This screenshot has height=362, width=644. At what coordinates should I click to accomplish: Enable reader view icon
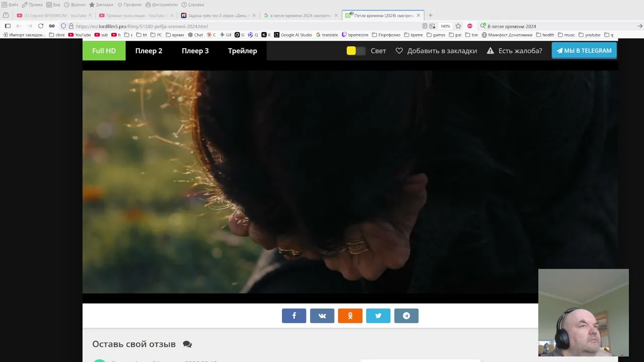(x=425, y=26)
